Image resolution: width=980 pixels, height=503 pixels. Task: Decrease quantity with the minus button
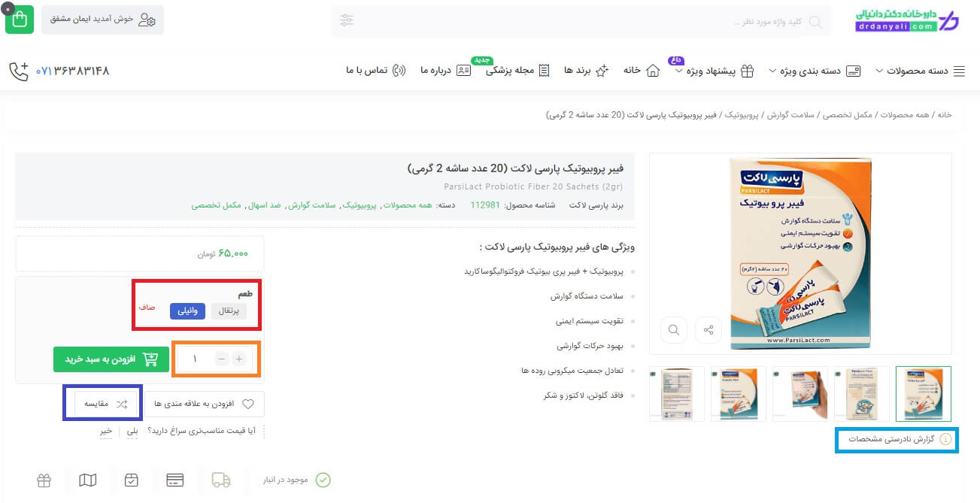221,359
